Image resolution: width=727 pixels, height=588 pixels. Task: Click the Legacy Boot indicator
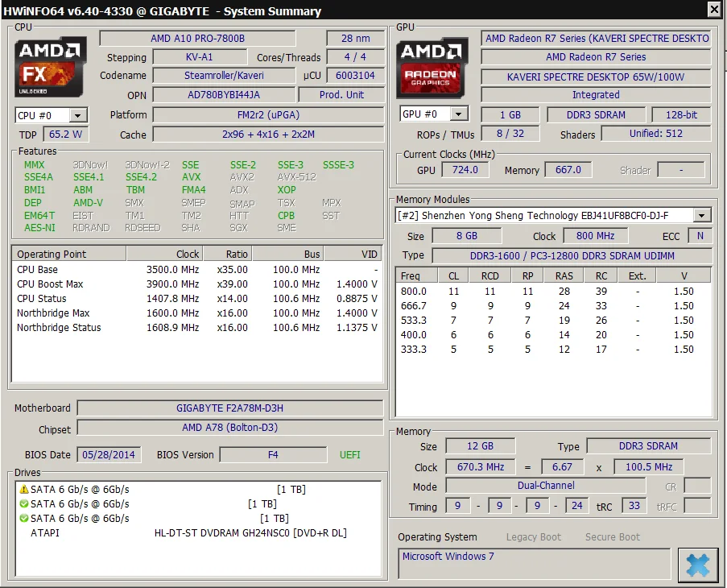point(534,537)
